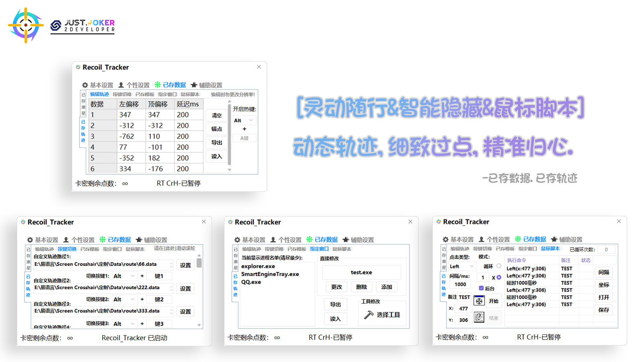Click the test.exe input field
The height and width of the screenshot is (362, 644).
pyautogui.click(x=361, y=272)
